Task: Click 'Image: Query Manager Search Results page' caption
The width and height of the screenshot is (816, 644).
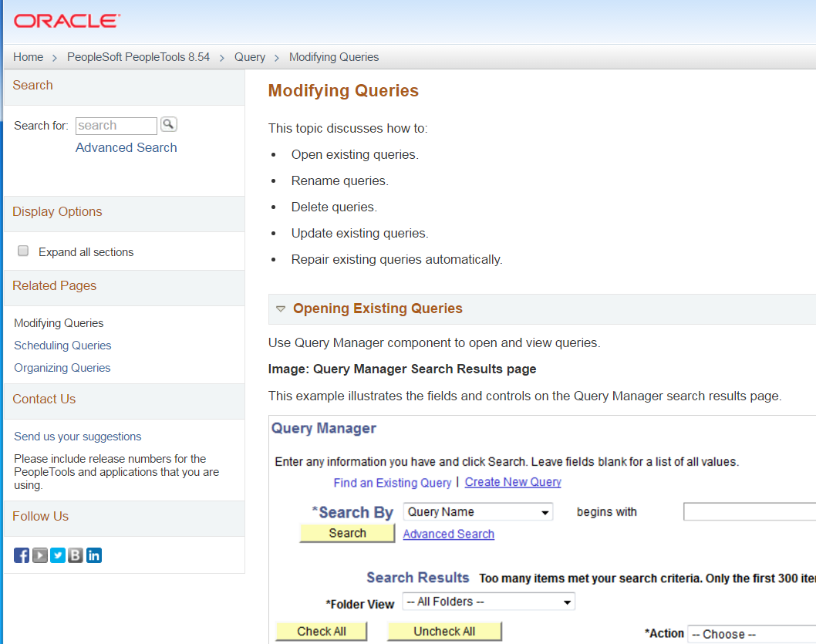Action: (403, 369)
